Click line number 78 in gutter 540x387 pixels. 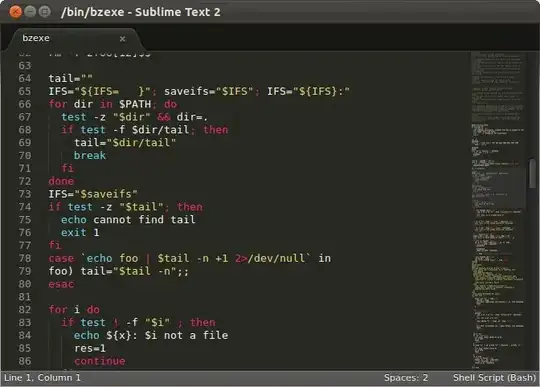pyautogui.click(x=24, y=258)
